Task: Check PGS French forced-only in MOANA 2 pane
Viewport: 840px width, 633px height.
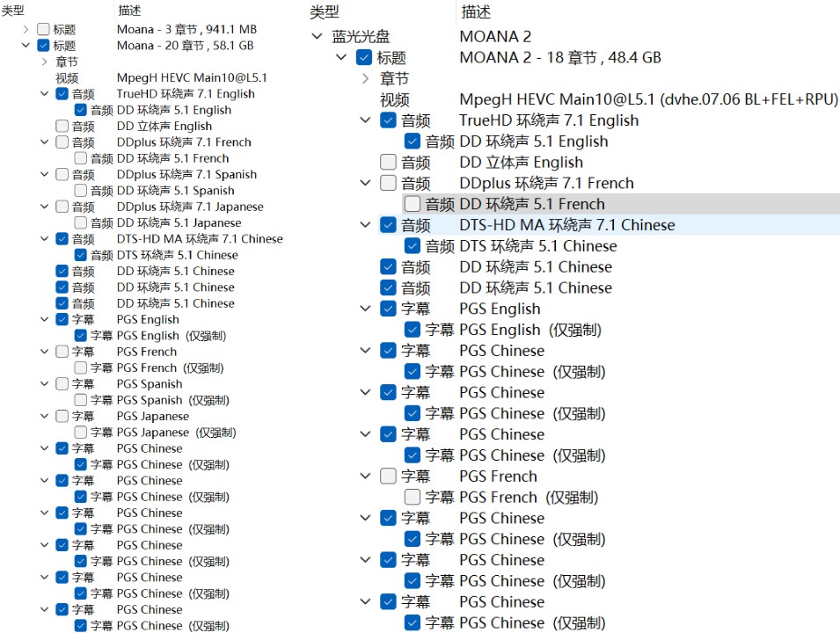Action: click(412, 497)
